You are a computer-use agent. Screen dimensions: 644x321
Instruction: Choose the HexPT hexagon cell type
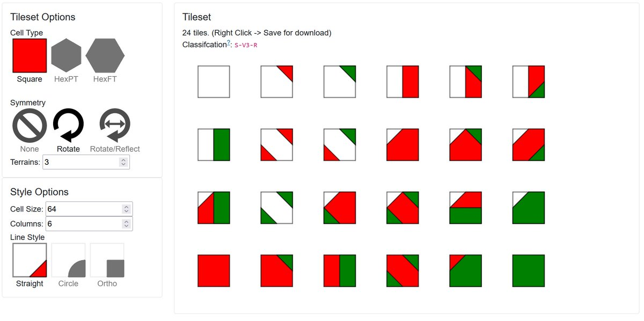coord(66,55)
